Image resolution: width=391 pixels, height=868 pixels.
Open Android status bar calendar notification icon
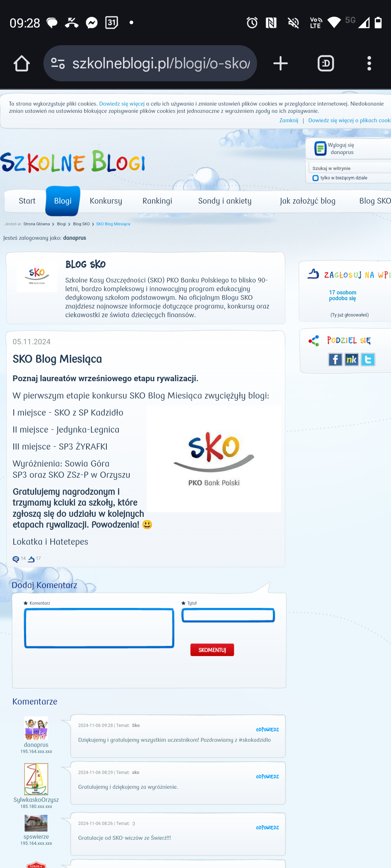click(112, 23)
